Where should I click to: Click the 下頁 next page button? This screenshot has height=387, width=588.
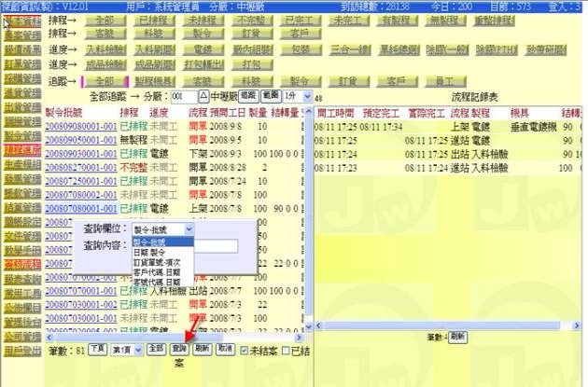coord(97,349)
